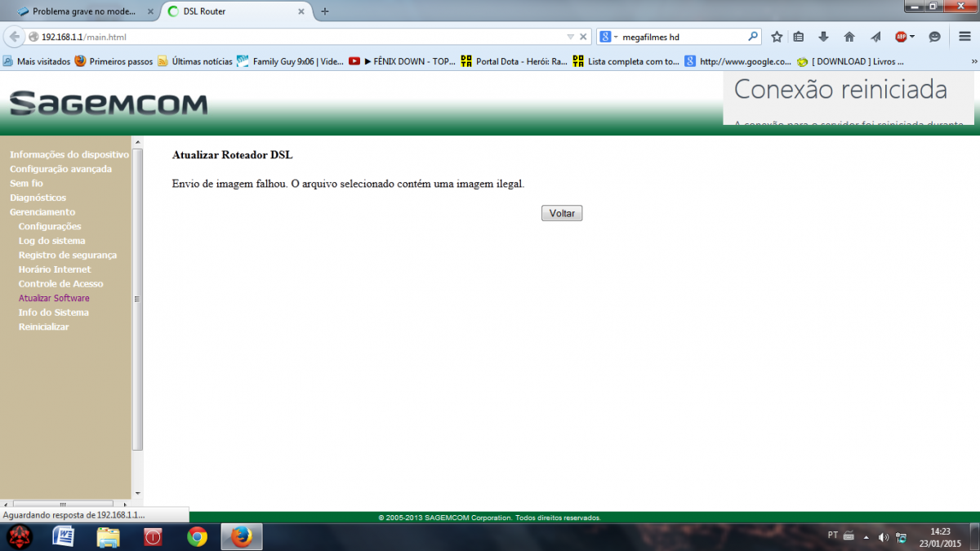
Task: Click the sidebar scroll down arrow
Action: [x=137, y=494]
